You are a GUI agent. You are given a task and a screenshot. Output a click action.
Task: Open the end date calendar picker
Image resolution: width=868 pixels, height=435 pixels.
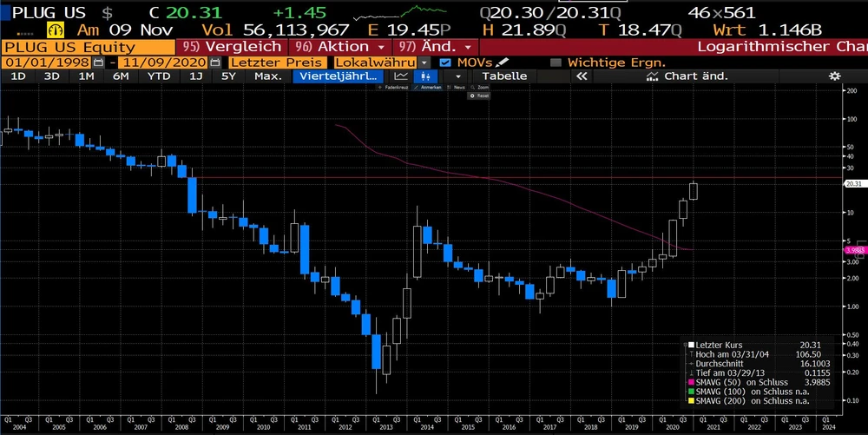coord(216,63)
